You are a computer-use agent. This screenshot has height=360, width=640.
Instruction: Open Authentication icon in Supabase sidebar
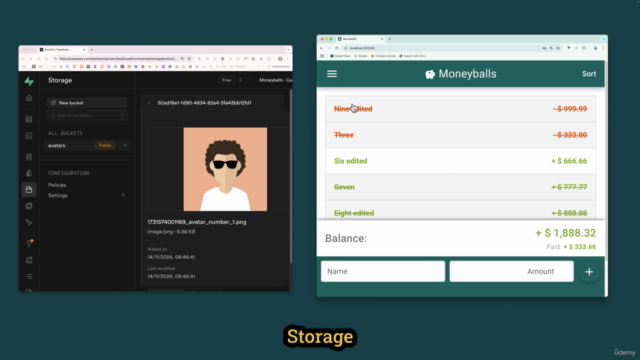click(x=29, y=173)
